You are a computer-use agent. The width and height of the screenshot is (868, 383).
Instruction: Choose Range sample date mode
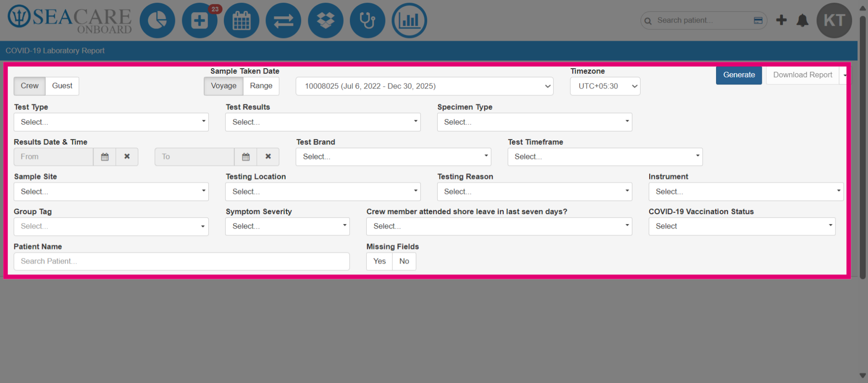point(261,86)
